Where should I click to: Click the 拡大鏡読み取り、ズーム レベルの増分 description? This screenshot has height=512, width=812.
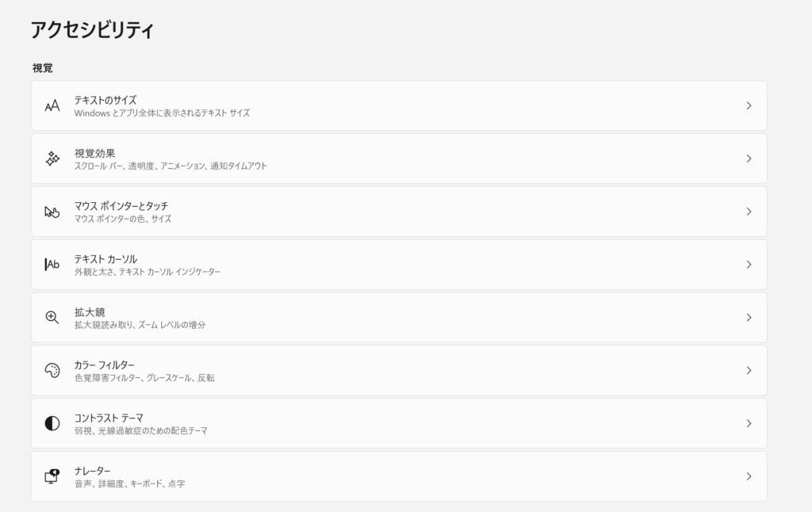pos(140,325)
